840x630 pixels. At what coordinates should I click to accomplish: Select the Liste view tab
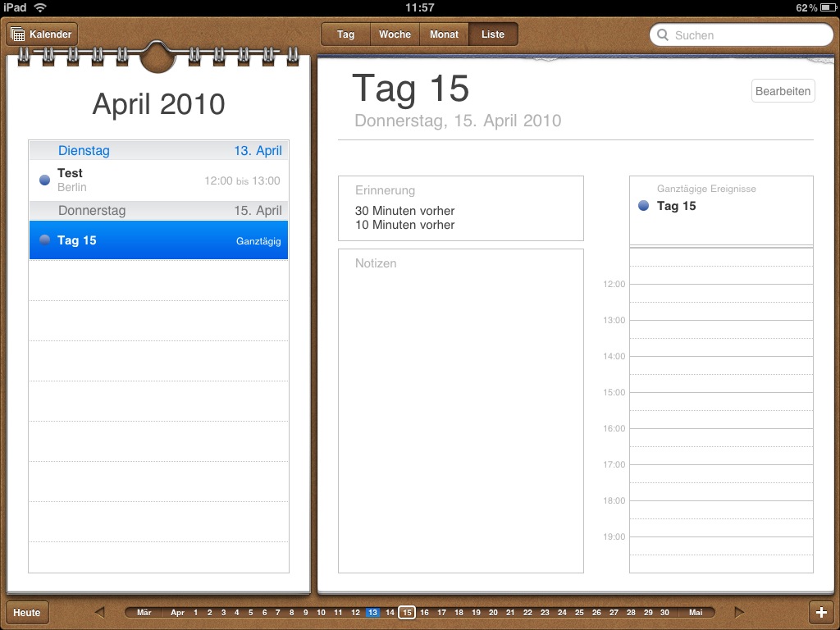(x=493, y=34)
